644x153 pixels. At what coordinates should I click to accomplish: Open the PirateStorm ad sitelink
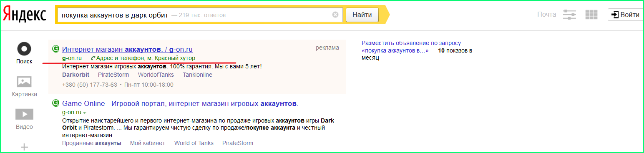point(113,75)
